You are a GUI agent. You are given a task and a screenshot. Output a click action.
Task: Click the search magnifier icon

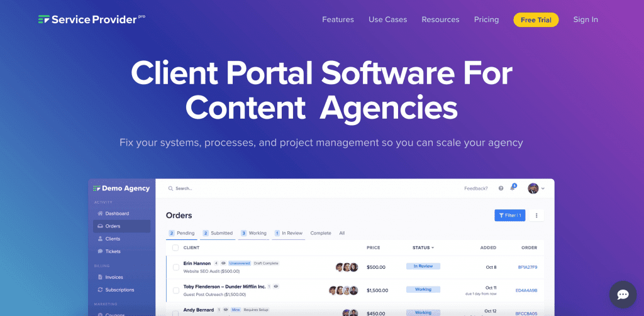[170, 188]
